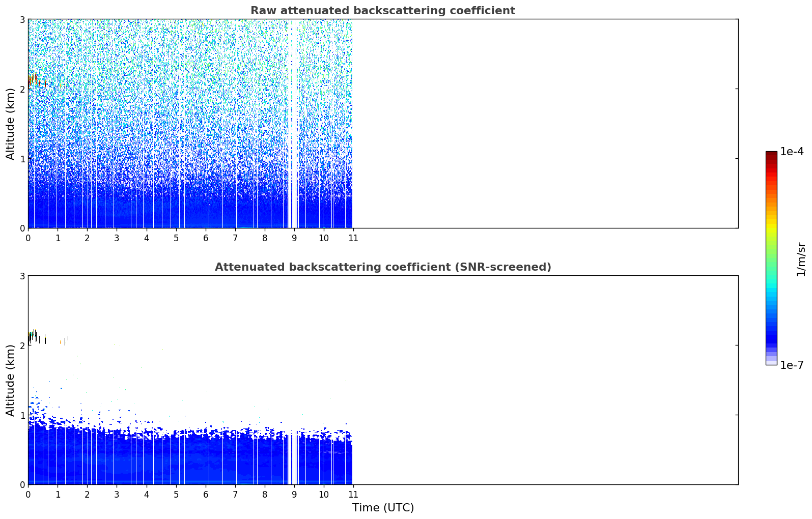Screen dimensions: 812x519
Task: Pick the dark red colorbar segment
Action: pyautogui.click(x=771, y=156)
